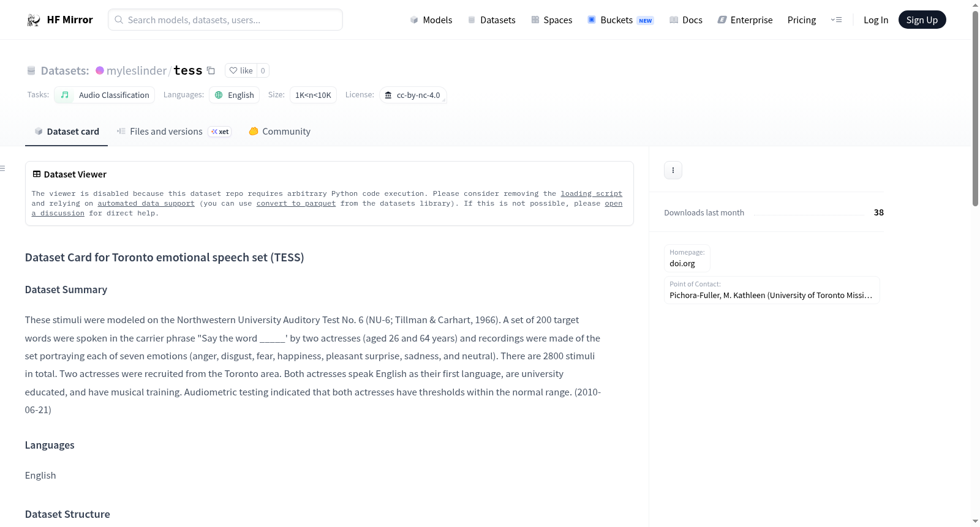This screenshot has height=527, width=980.
Task: Click the cc-by-nc-4.0 license tag
Action: click(412, 95)
